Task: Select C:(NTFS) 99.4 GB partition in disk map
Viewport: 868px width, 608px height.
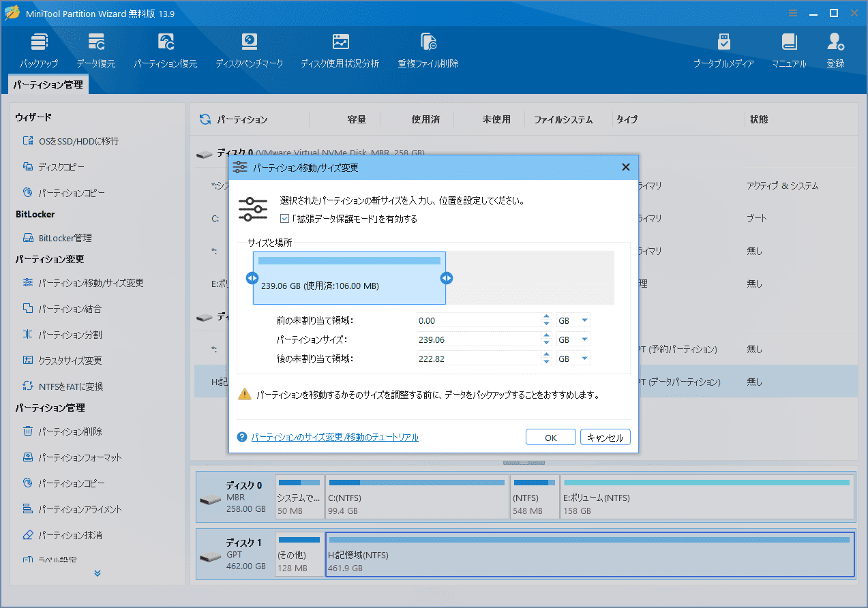Action: [417, 497]
